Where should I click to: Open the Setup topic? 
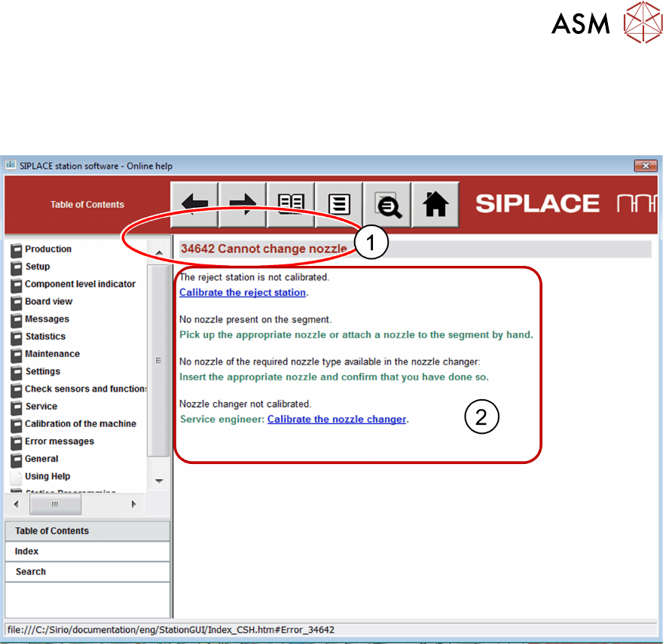[x=38, y=267]
